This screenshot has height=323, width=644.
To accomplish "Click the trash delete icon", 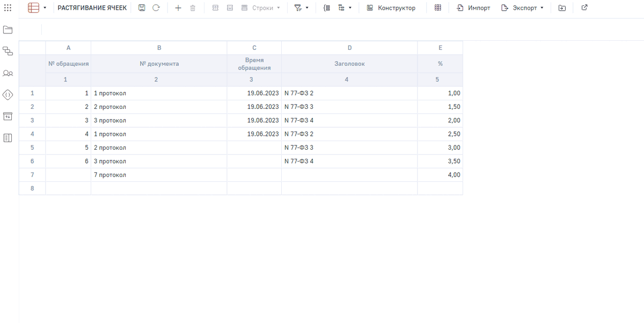I will 193,8.
